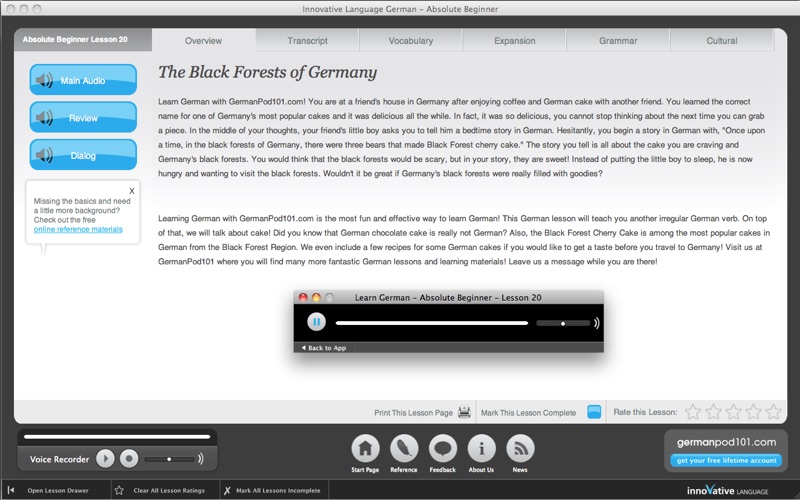Click the speaker icon in lesson player
Image resolution: width=800 pixels, height=500 pixels.
(x=596, y=323)
